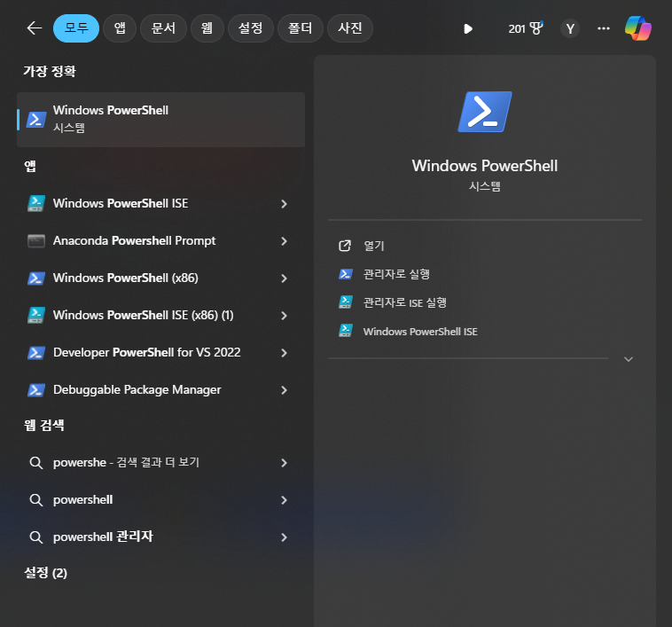This screenshot has height=627, width=672.
Task: Expand the powershell 관리자 search chevron
Action: tap(285, 537)
